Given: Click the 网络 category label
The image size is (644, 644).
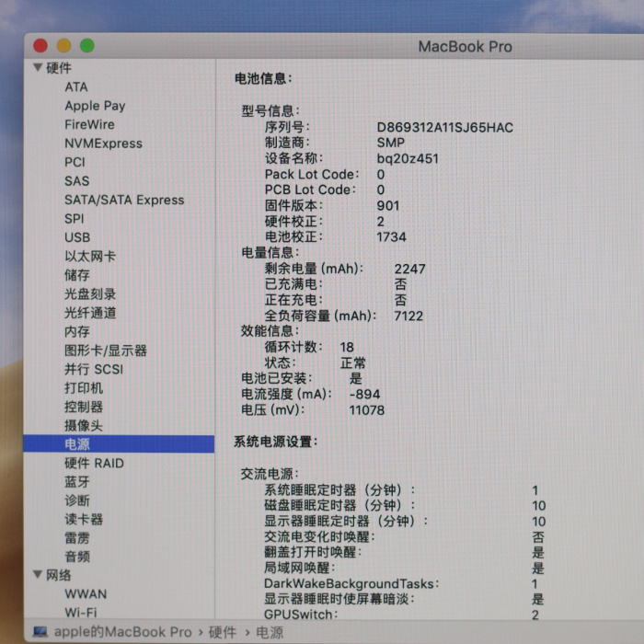Looking at the screenshot, I should pos(59,575).
